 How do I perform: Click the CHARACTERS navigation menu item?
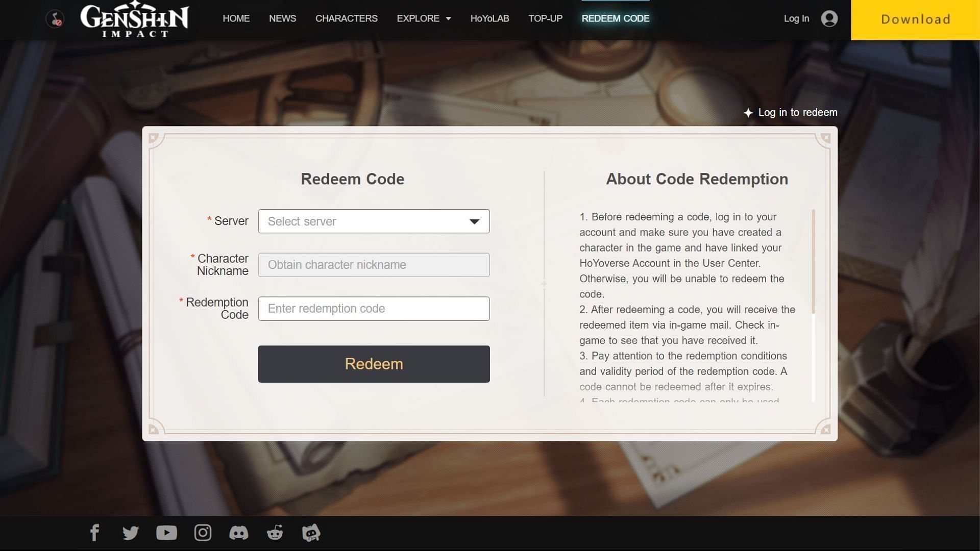(x=346, y=19)
